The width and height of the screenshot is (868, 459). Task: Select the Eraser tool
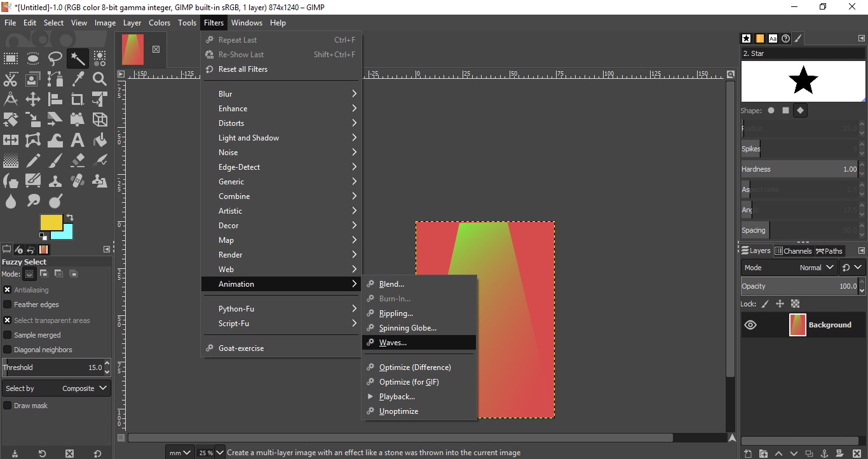(78, 160)
